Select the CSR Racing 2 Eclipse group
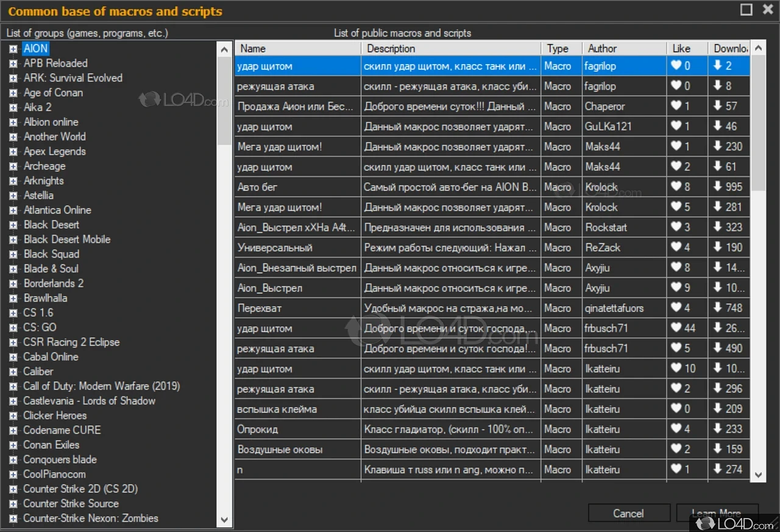 tap(71, 342)
